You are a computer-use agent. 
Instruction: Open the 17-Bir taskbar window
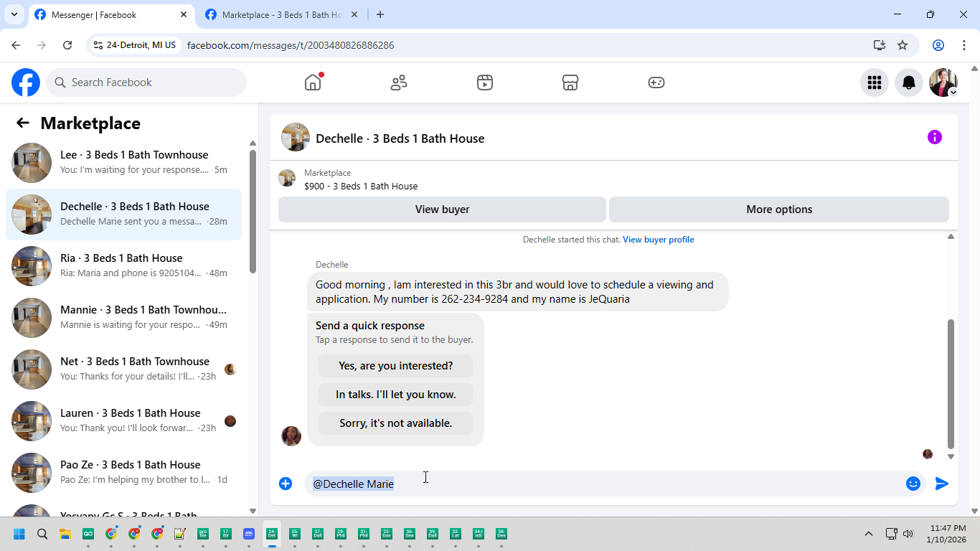[226, 534]
